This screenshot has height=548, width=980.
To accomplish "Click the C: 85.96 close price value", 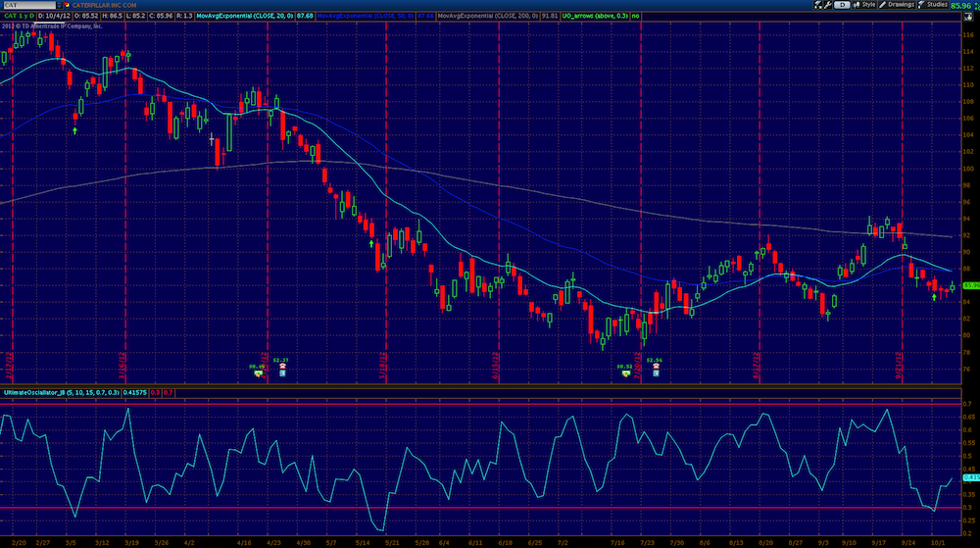I will (x=161, y=16).
